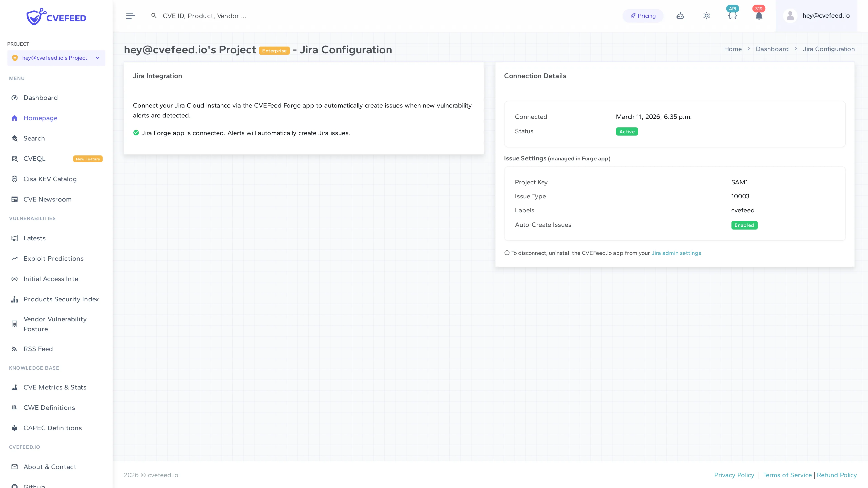Open the search magnifier in the search bar
868x488 pixels.
point(154,16)
